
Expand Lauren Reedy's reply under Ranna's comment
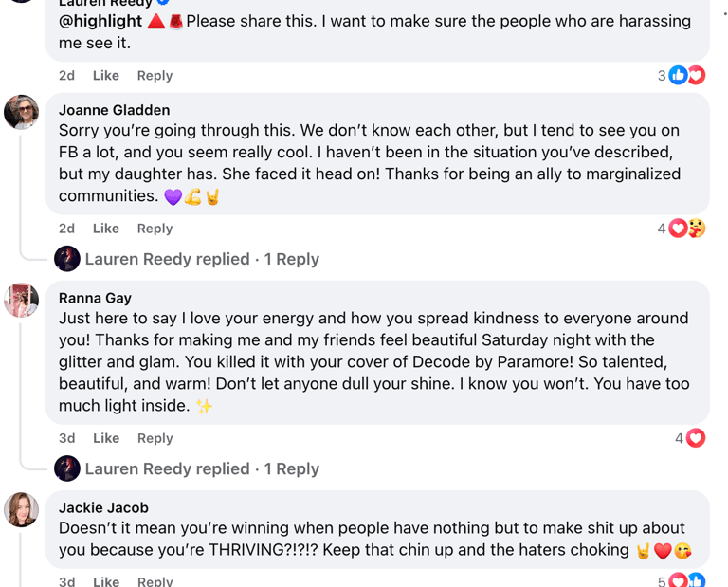[202, 468]
